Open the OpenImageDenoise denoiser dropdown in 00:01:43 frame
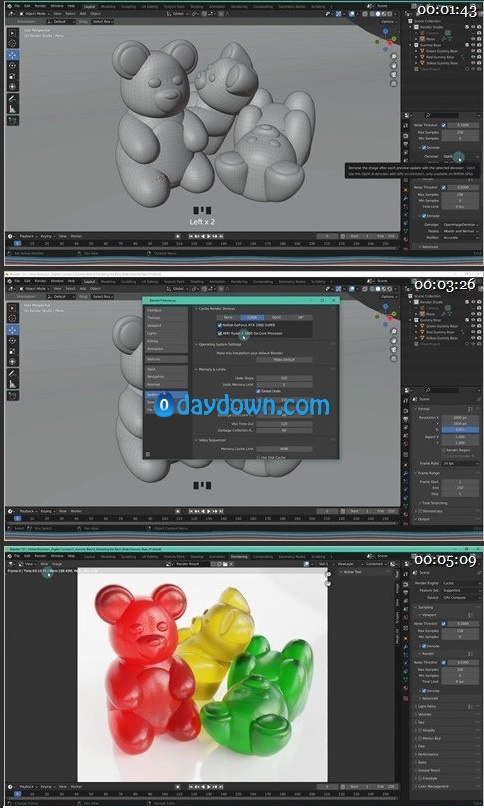The height and width of the screenshot is (808, 484). [x=460, y=225]
